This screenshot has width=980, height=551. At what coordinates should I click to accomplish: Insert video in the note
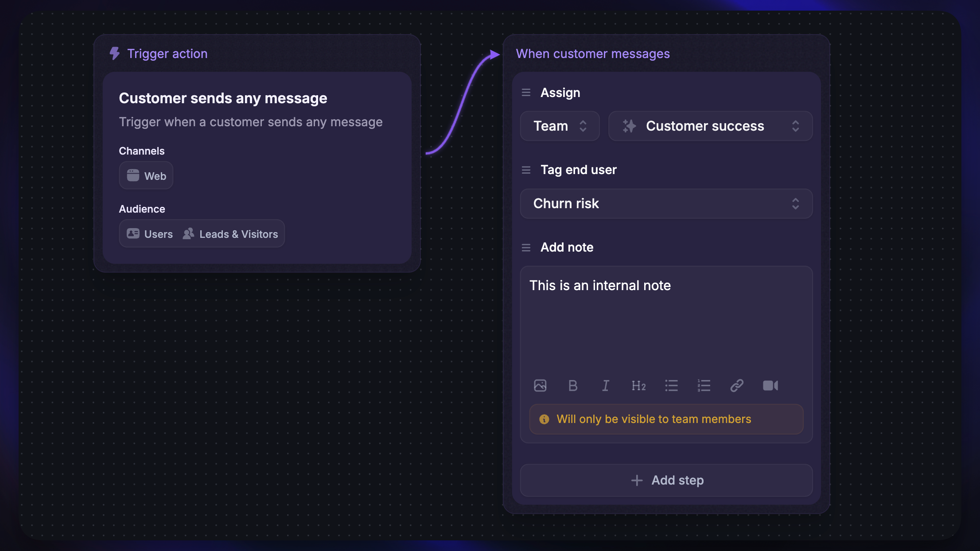[x=770, y=385]
